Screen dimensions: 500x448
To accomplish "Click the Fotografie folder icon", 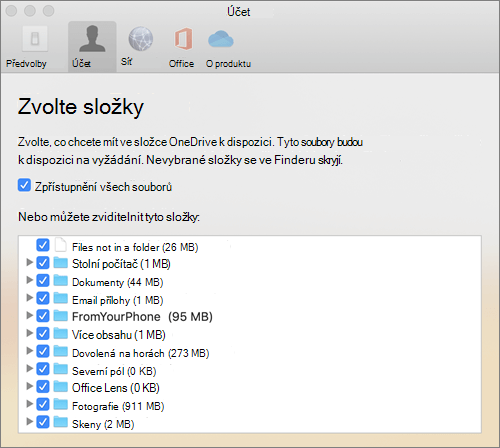I will click(x=61, y=405).
